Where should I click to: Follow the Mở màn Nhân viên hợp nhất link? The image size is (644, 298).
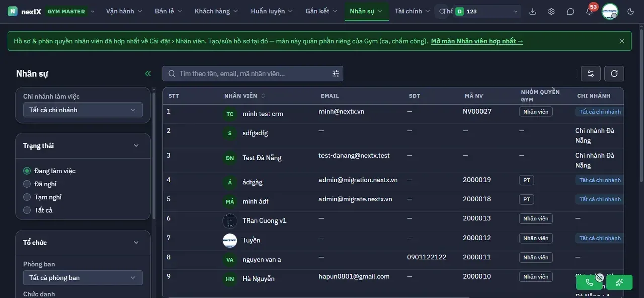point(477,41)
